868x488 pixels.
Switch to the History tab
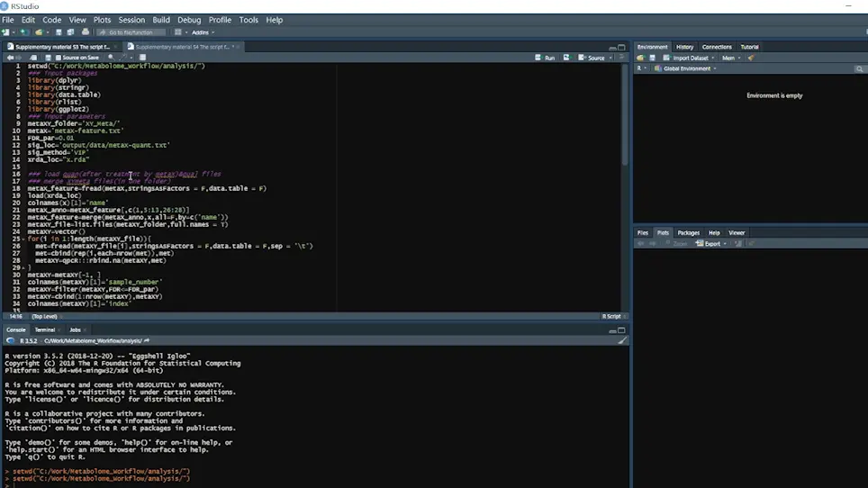[684, 47]
